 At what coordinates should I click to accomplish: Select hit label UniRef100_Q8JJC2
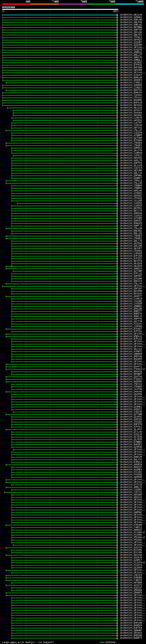(x=131, y=349)
